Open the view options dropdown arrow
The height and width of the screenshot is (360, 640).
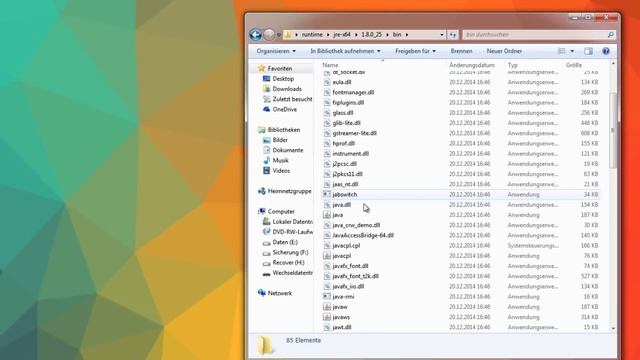[x=572, y=51]
